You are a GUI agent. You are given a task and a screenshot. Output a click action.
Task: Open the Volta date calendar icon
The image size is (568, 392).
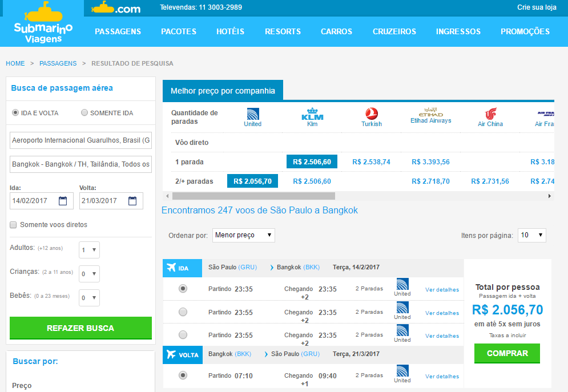point(132,201)
